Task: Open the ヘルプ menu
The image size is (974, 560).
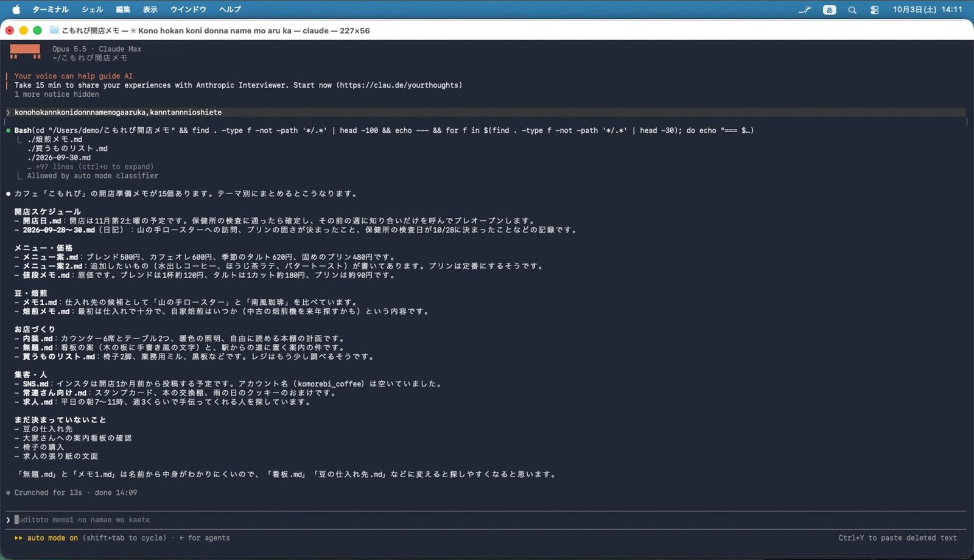Action: click(x=230, y=9)
